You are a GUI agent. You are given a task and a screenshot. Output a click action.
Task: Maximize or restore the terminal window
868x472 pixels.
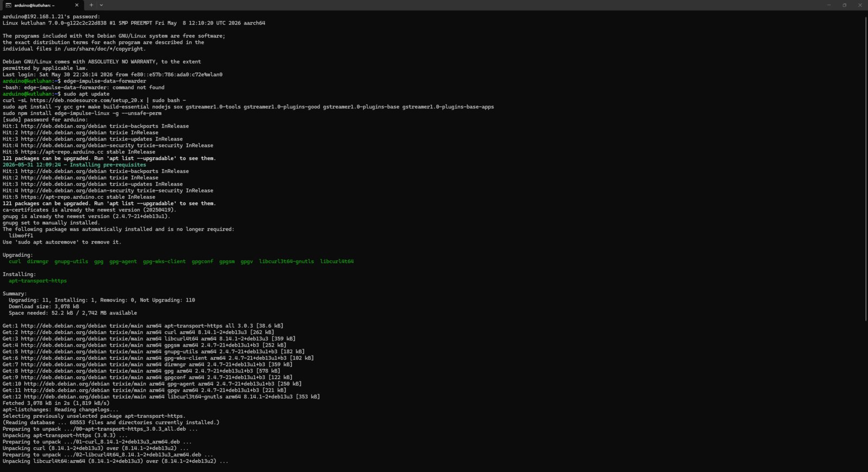click(x=844, y=5)
